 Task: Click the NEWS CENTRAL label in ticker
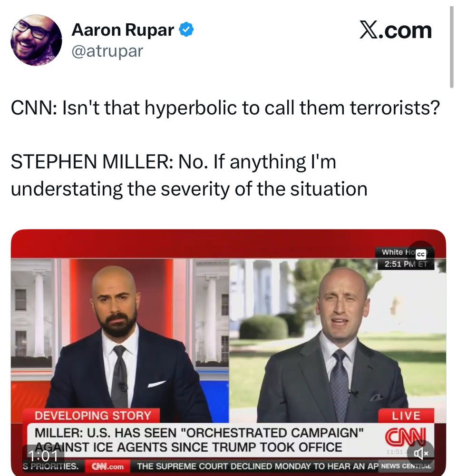click(406, 466)
